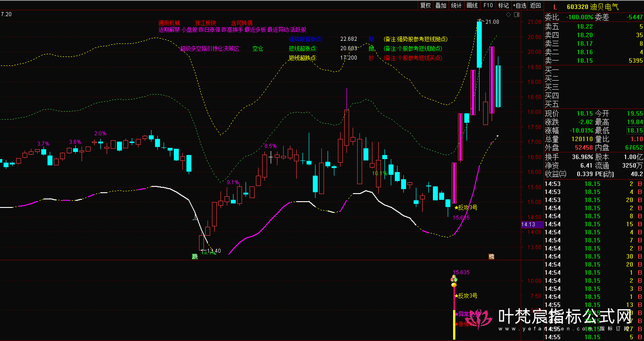Click the green 10.1% label on chart

point(380,173)
